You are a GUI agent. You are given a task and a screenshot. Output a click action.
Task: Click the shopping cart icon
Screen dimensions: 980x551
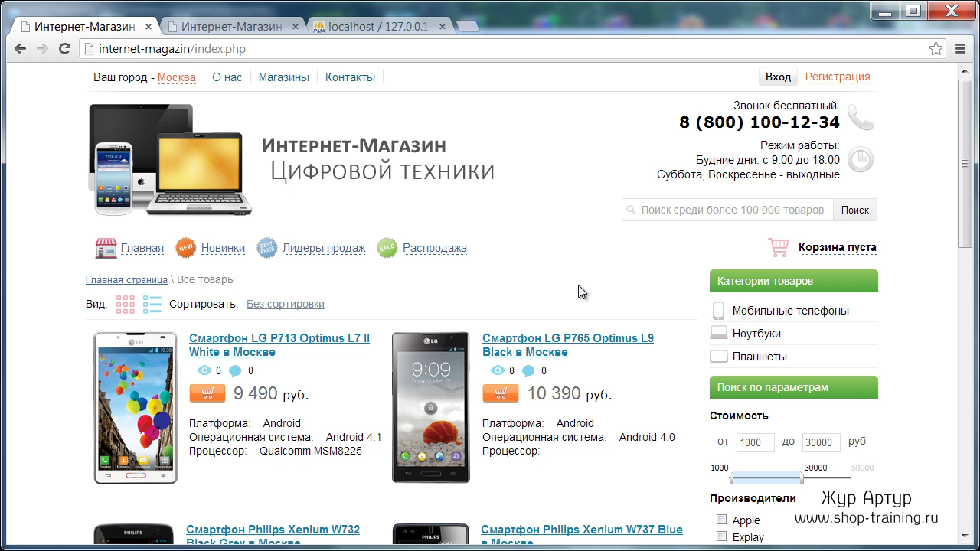tap(779, 247)
